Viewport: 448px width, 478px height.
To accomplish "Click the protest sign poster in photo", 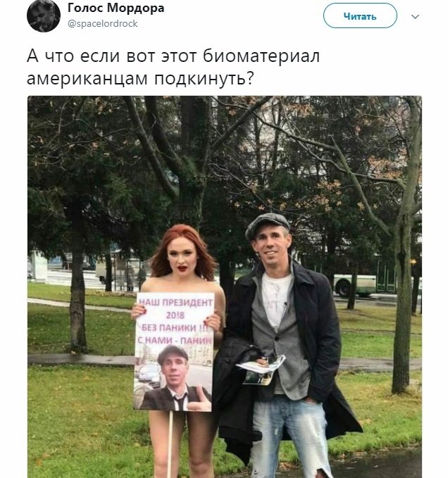I will 174,352.
